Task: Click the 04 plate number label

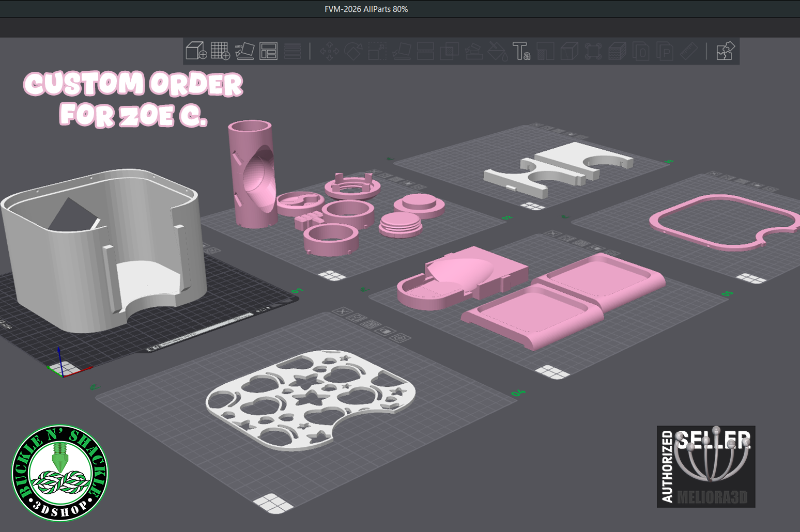Action: [518, 393]
